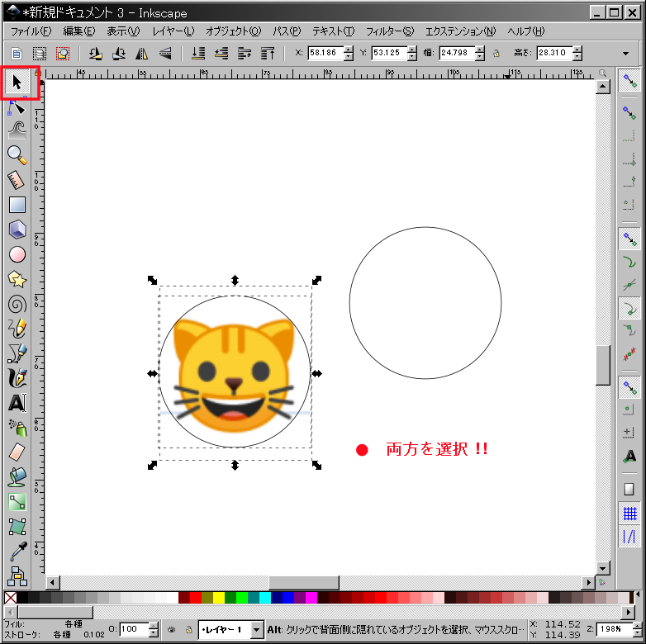Click Select All in All Layers icon
This screenshot has height=644, width=646.
[x=40, y=54]
